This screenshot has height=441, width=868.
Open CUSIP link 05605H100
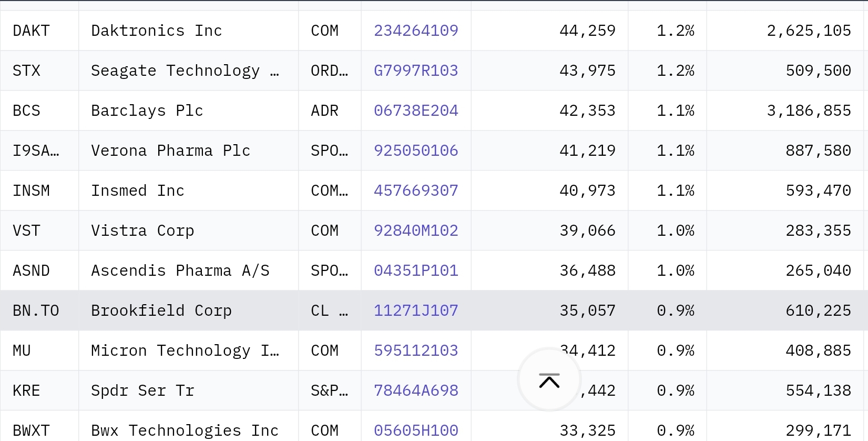point(416,430)
